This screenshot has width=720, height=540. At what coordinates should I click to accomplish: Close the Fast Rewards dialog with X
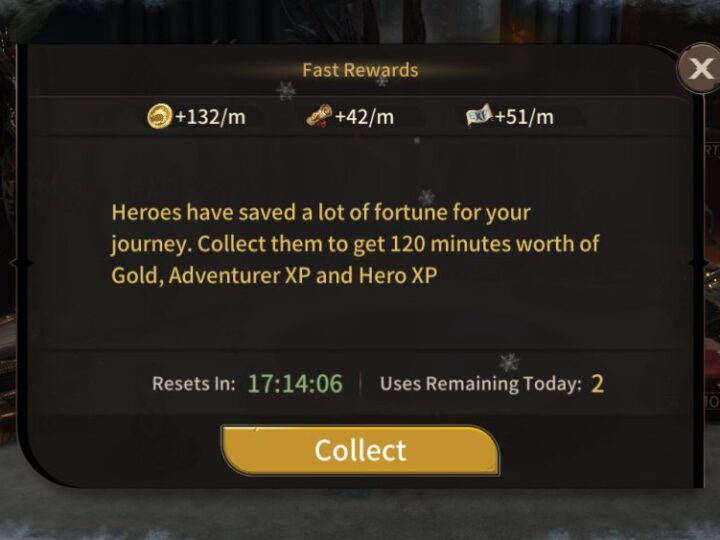(699, 69)
